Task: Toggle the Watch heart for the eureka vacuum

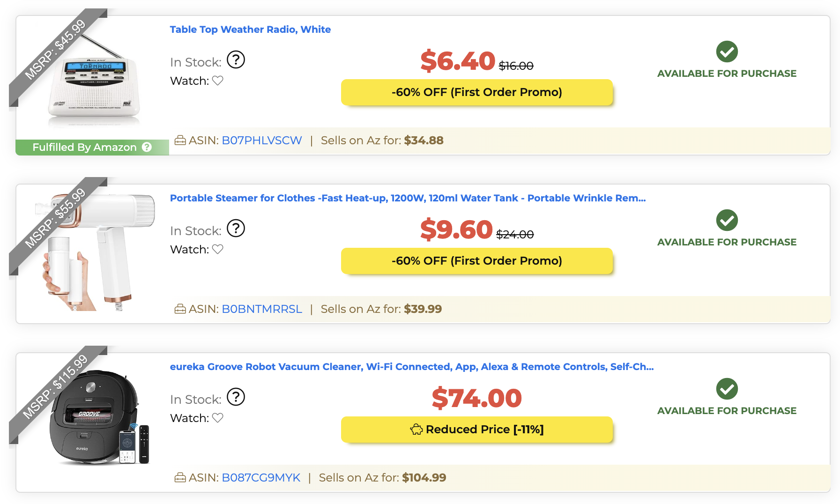Action: click(217, 418)
